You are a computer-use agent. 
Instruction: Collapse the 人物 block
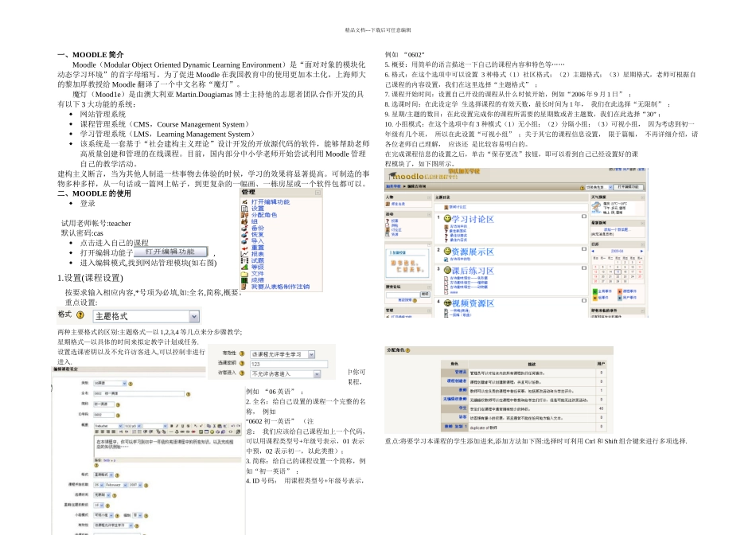[x=429, y=197]
